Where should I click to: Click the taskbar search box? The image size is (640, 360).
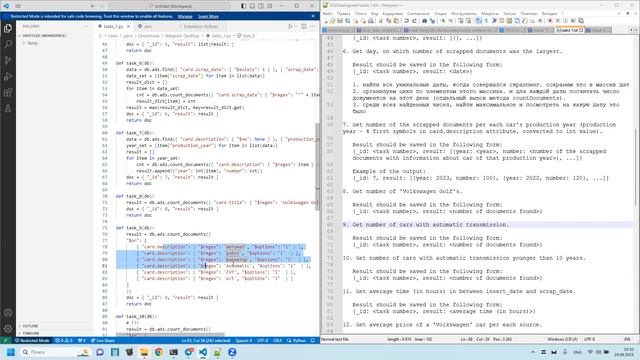[55, 352]
